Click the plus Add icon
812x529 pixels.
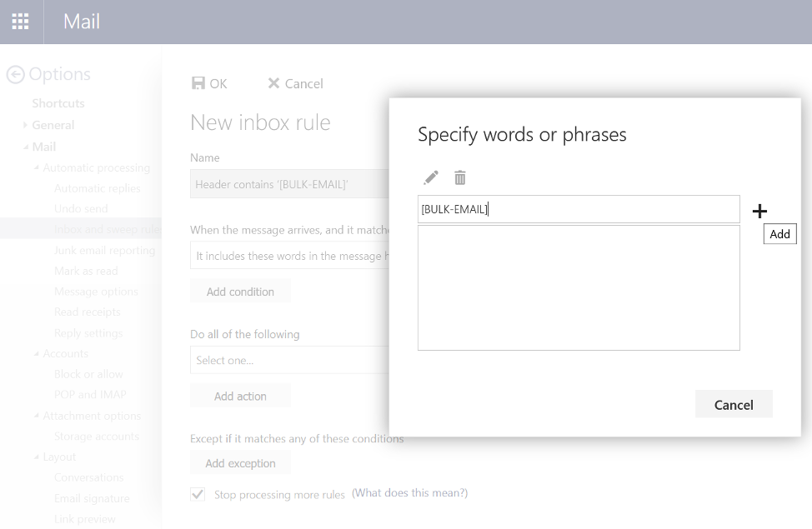(x=759, y=212)
